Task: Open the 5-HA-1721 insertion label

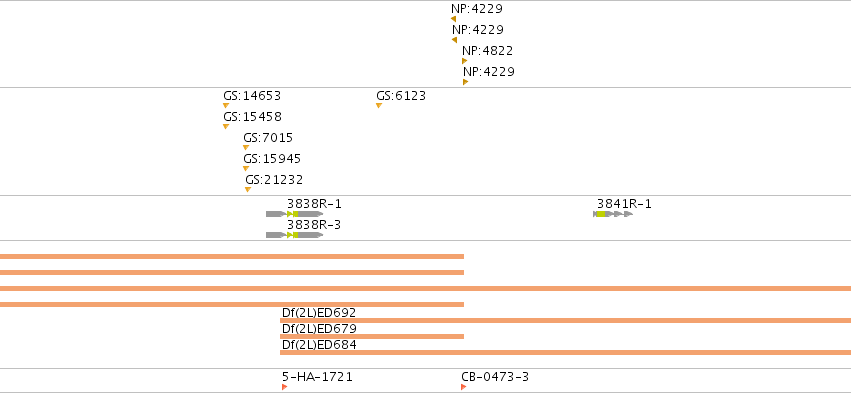Action: 317,377
